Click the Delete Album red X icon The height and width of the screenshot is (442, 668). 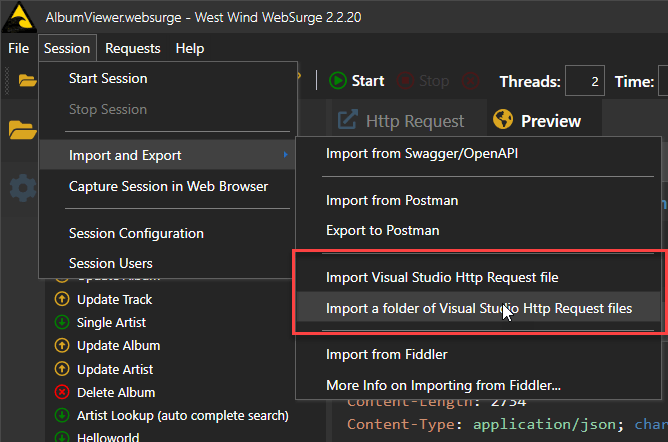click(x=62, y=392)
